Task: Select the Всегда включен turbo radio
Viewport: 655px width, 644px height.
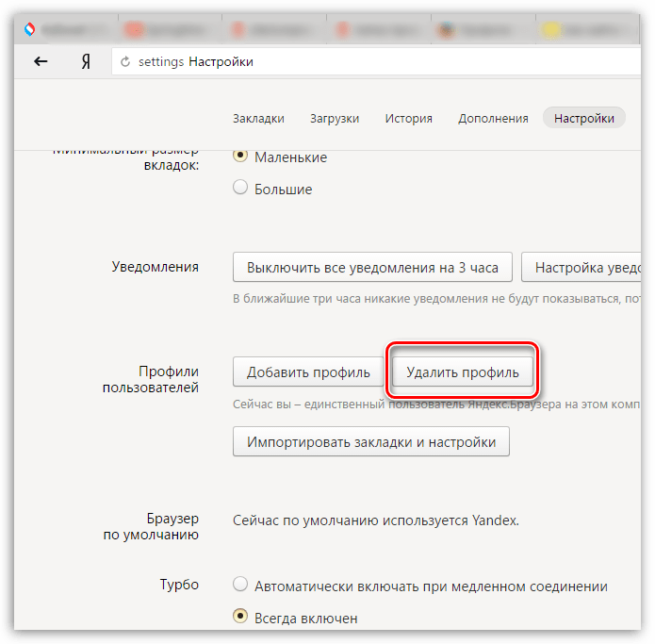Action: point(240,616)
